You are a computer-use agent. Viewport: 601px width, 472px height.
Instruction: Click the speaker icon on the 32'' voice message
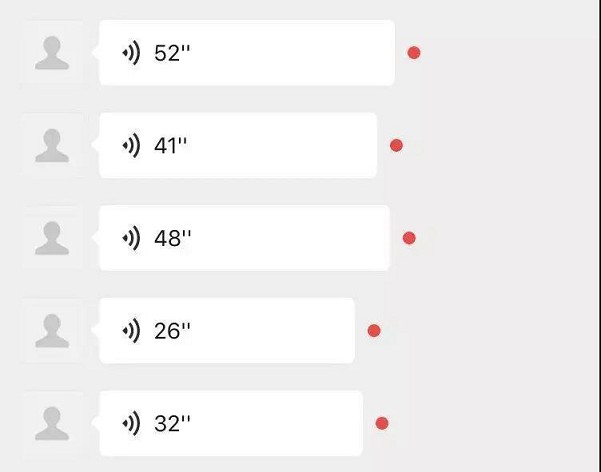click(x=131, y=423)
